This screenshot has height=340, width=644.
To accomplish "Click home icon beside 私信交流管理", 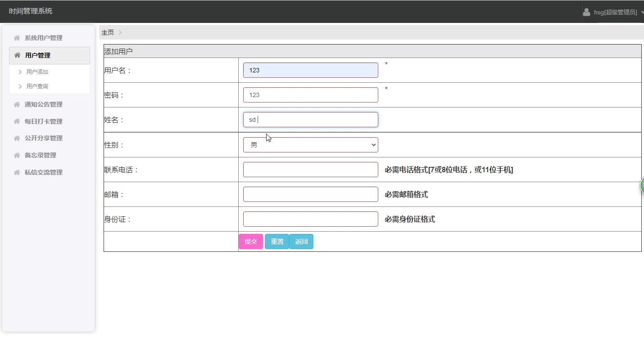I will [x=17, y=172].
